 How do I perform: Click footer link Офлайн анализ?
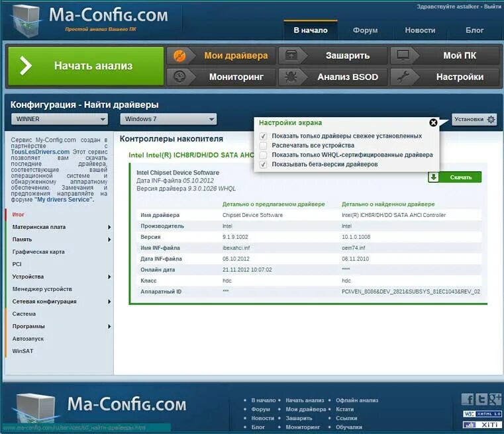357,400
